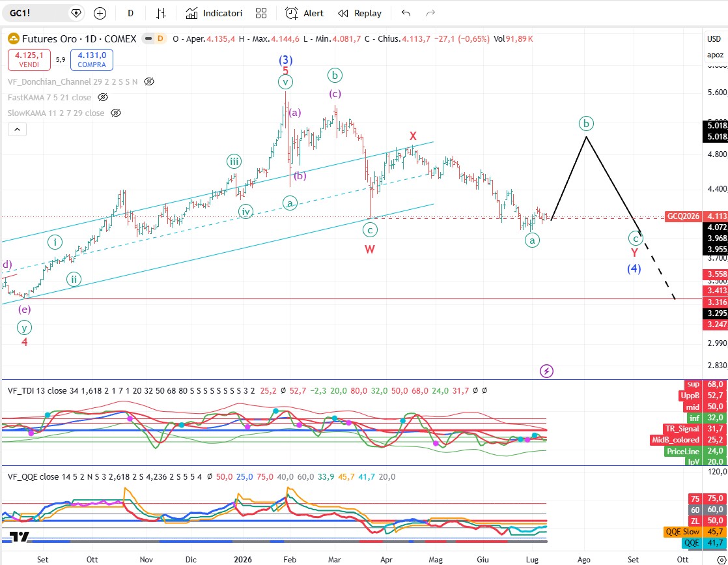
Task: Click the red W wave label below March low
Action: 370,250
